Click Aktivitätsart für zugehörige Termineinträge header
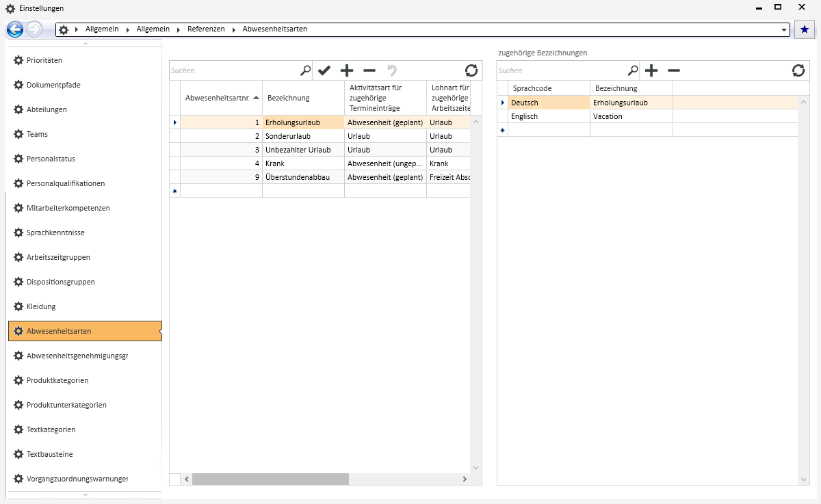821x504 pixels. [x=385, y=98]
